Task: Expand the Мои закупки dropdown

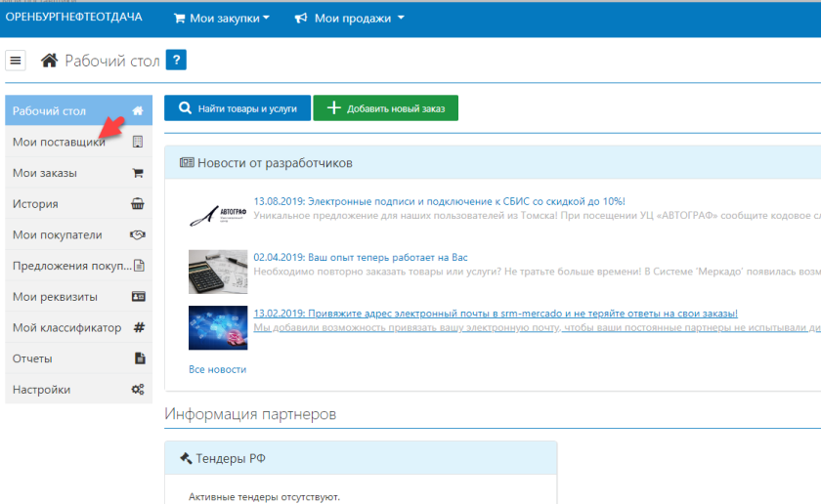Action: [x=221, y=19]
